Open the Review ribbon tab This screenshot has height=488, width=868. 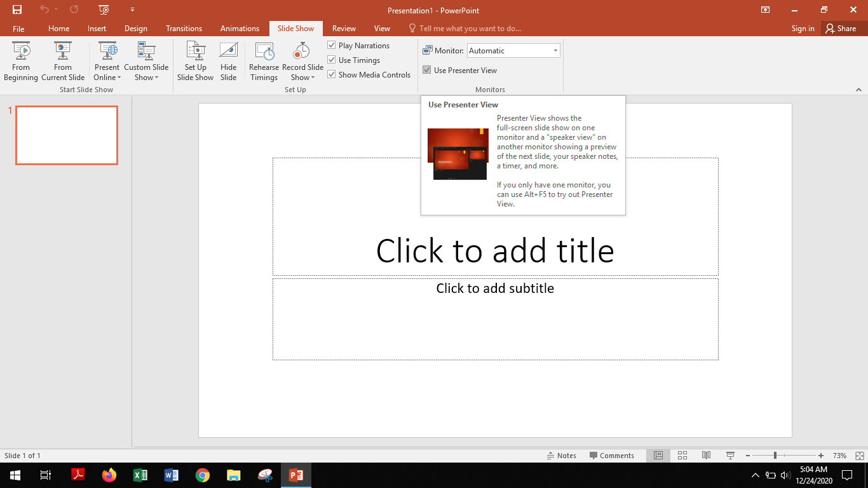point(344,28)
